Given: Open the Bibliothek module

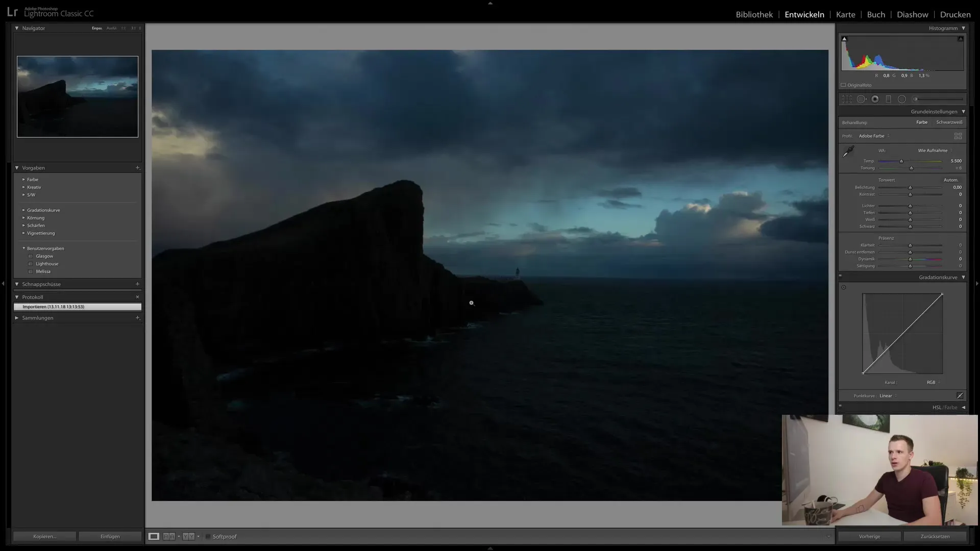Looking at the screenshot, I should click(754, 14).
